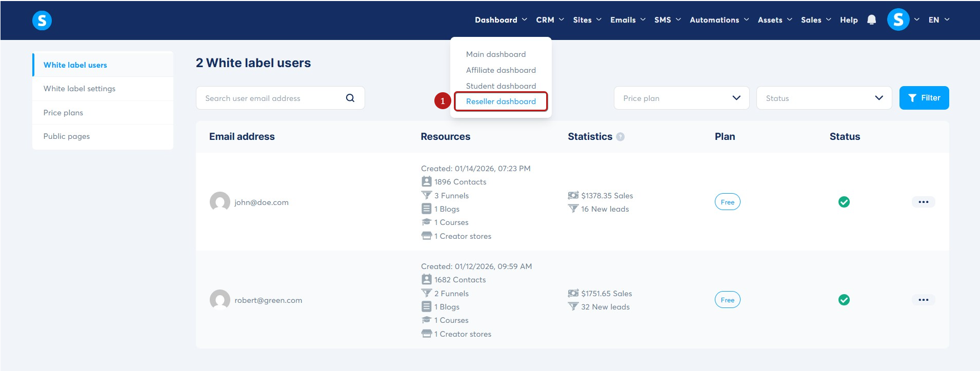
Task: Click the blog icon in john@doe.com row
Action: click(427, 209)
